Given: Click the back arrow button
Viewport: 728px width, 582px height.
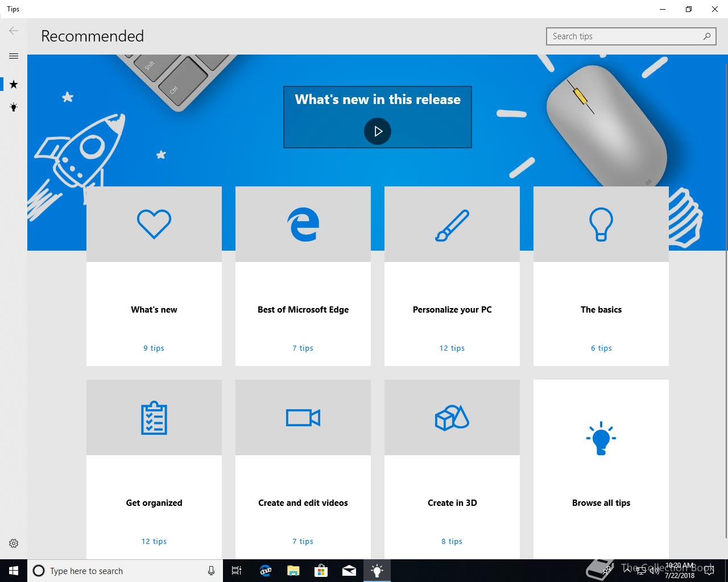Looking at the screenshot, I should tap(14, 31).
